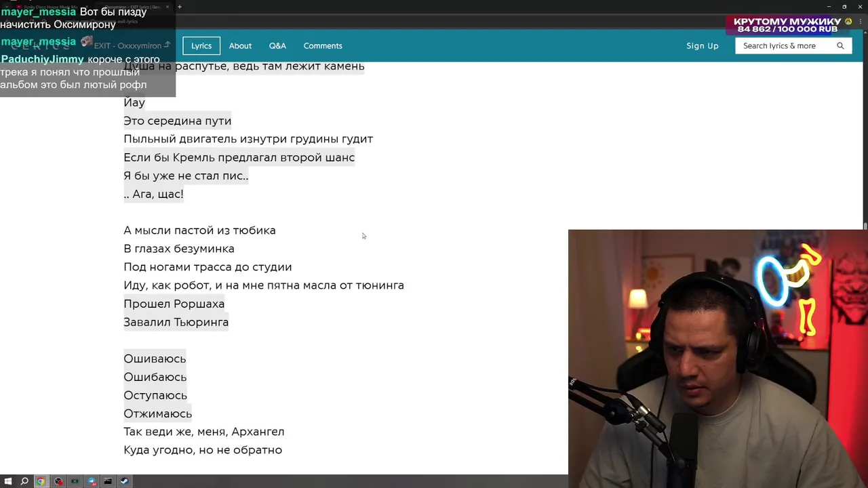Screen dimensions: 868x488
Task: Click the share arrow beside the song title
Action: point(167,45)
